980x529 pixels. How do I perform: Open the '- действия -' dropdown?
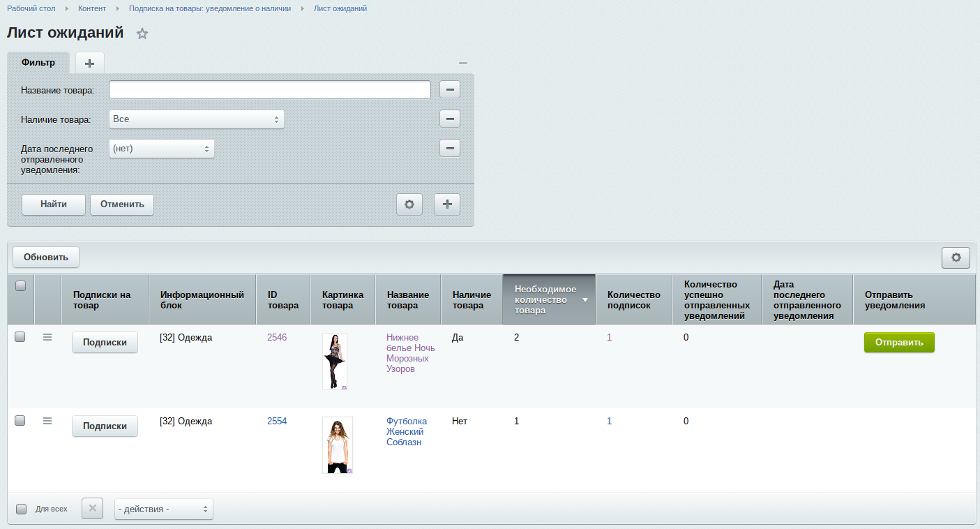coord(163,509)
